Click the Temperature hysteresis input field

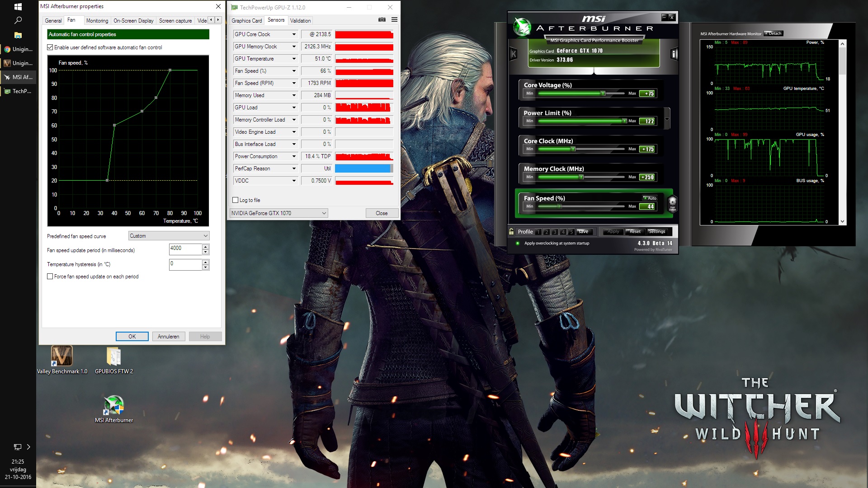[185, 264]
